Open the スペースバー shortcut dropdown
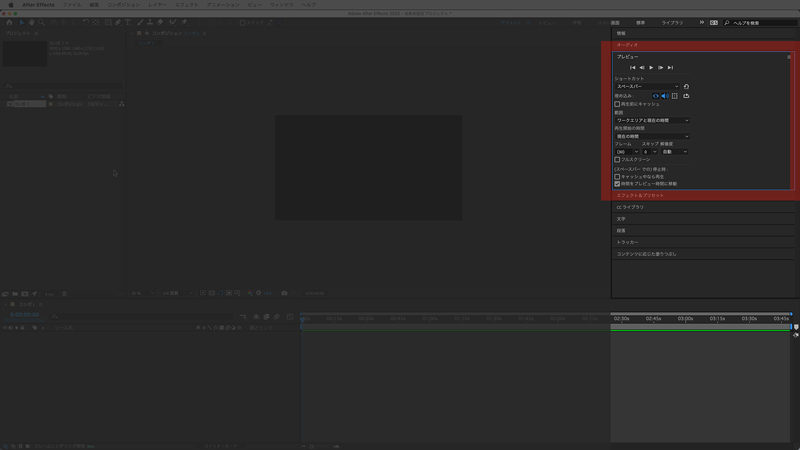The height and width of the screenshot is (450, 800). [x=647, y=86]
